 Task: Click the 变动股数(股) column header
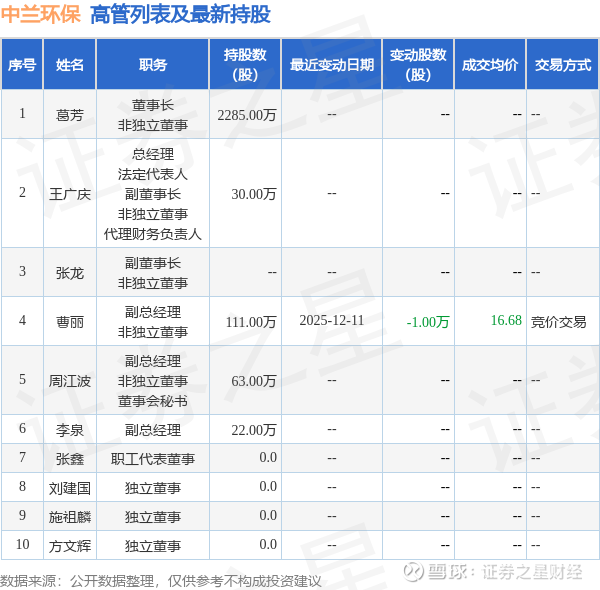coord(418,65)
